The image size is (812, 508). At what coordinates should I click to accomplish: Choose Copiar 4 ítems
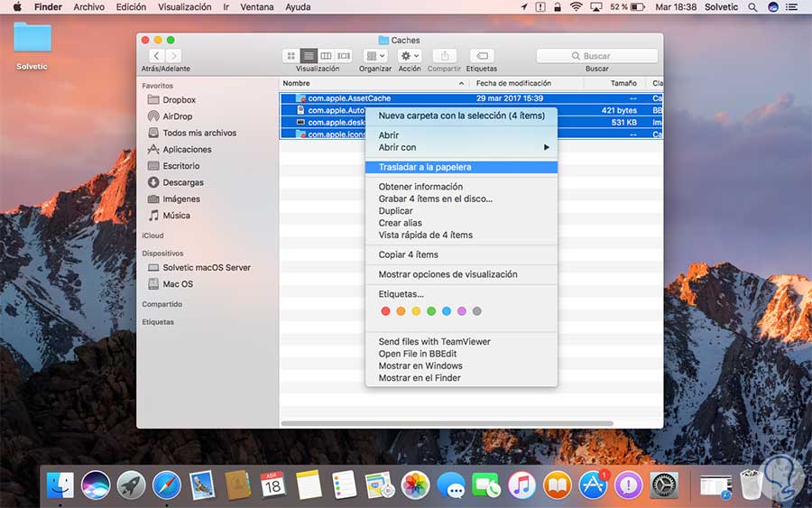pos(461,254)
